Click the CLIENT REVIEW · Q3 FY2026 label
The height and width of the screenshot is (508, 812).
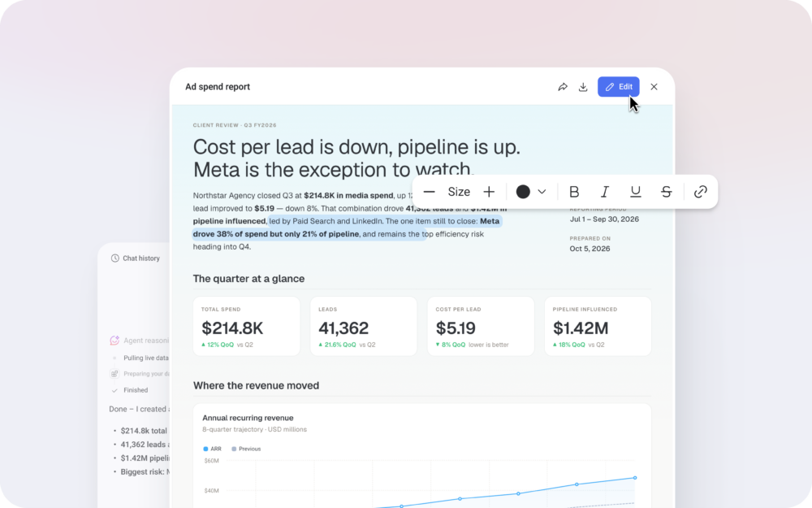(235, 125)
